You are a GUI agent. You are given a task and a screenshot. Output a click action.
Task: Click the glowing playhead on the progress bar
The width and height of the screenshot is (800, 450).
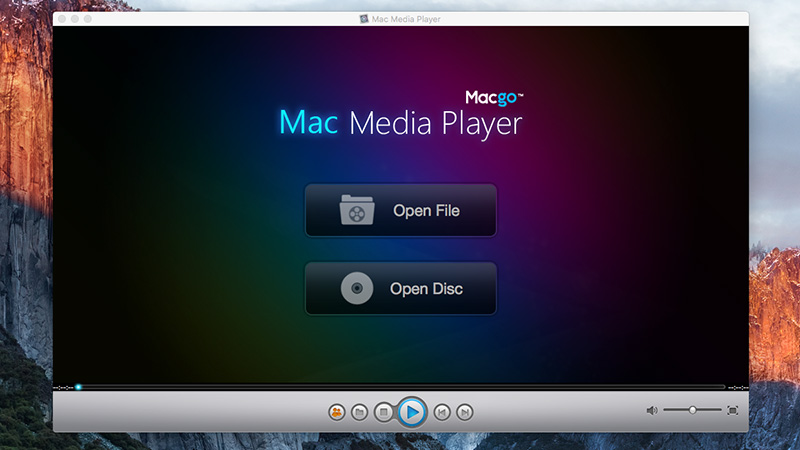coord(78,387)
